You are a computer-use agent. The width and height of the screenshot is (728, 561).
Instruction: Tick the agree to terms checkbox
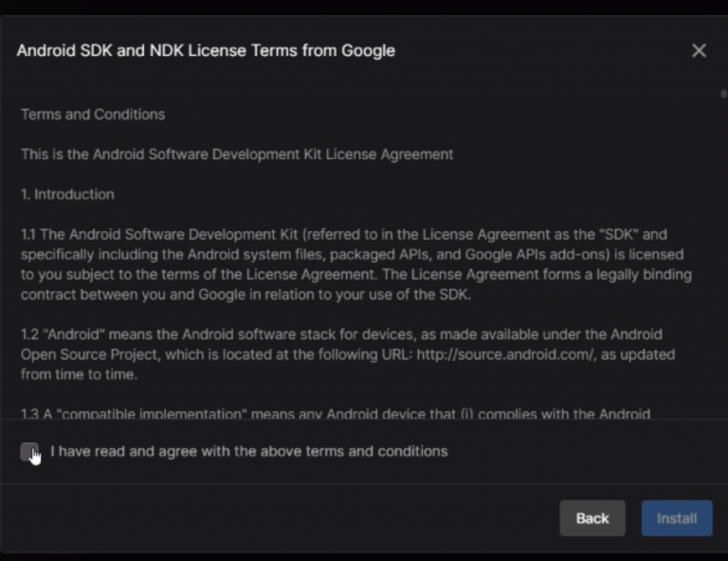pyautogui.click(x=29, y=452)
